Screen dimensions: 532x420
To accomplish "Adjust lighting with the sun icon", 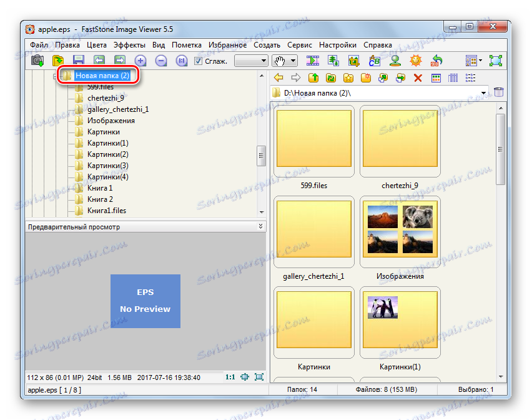I will tap(416, 61).
